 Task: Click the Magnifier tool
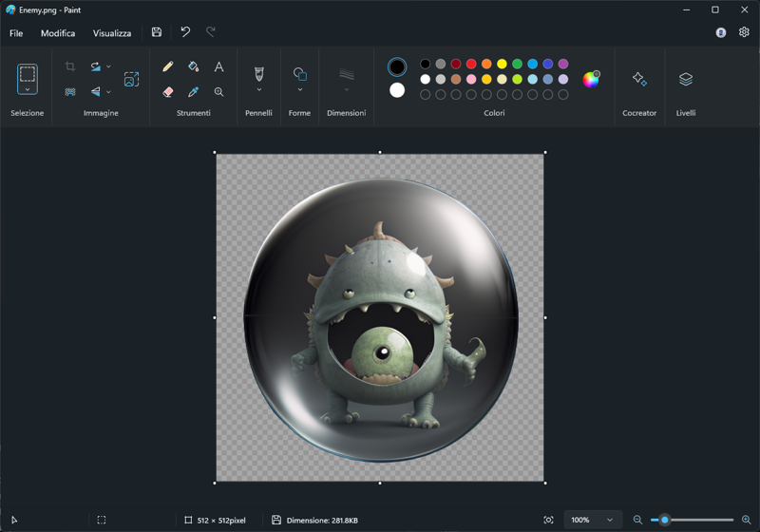point(218,92)
